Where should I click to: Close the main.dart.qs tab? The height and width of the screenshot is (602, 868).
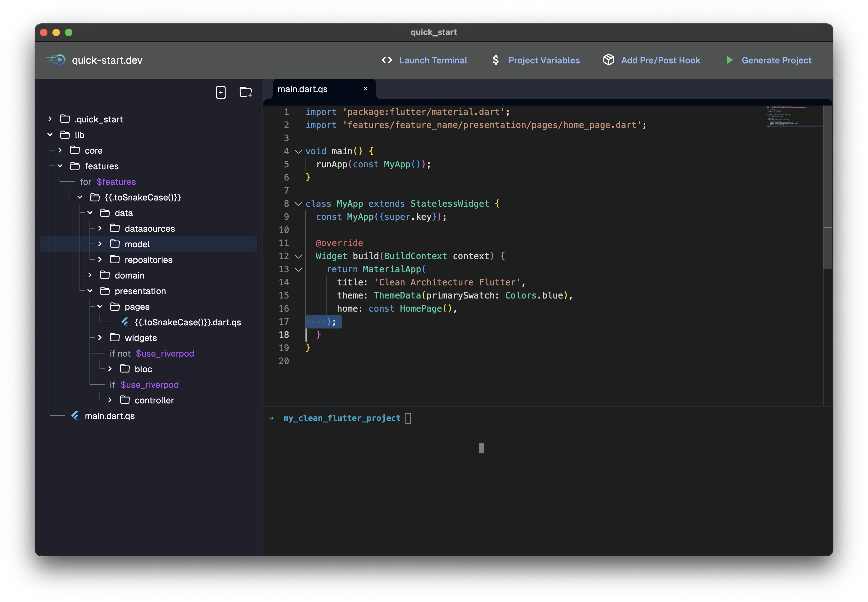(365, 89)
